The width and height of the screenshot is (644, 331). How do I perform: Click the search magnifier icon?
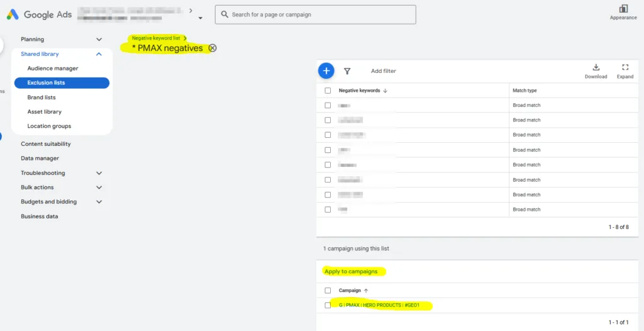pyautogui.click(x=225, y=14)
